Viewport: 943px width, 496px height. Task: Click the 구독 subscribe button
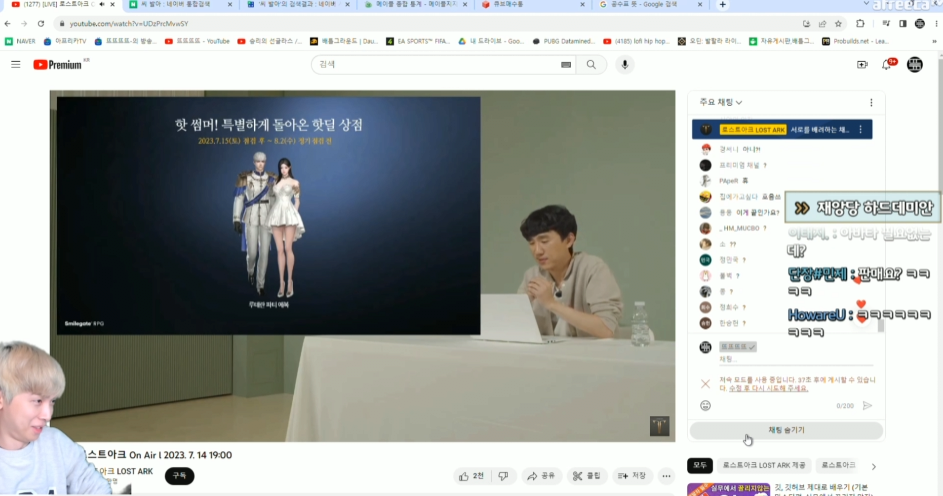pyautogui.click(x=179, y=476)
